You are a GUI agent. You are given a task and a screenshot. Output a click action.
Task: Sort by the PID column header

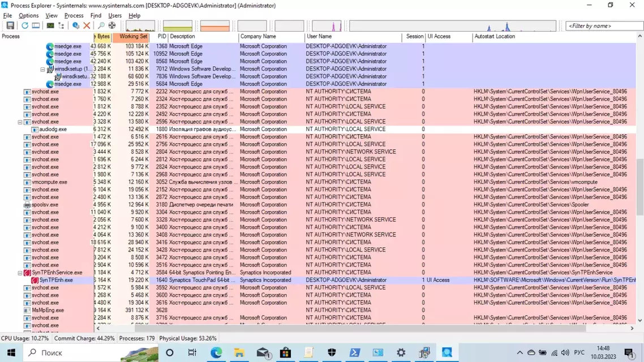pos(158,37)
